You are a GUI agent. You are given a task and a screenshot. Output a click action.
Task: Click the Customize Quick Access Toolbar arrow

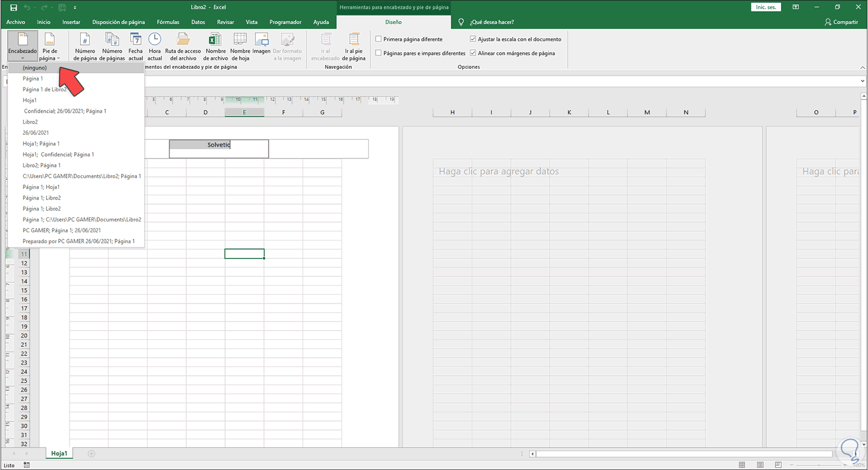(75, 8)
